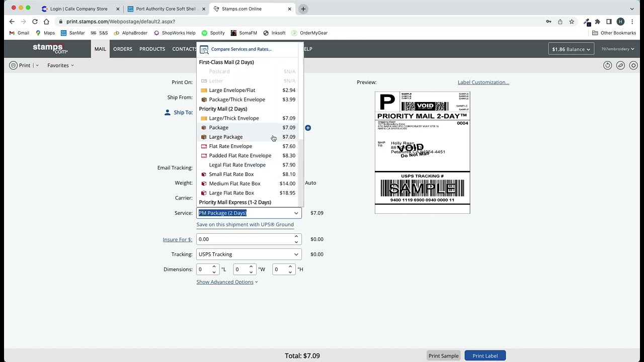Click the pencil edit icon in toolbar
Image resolution: width=644 pixels, height=362 pixels.
click(620, 65)
